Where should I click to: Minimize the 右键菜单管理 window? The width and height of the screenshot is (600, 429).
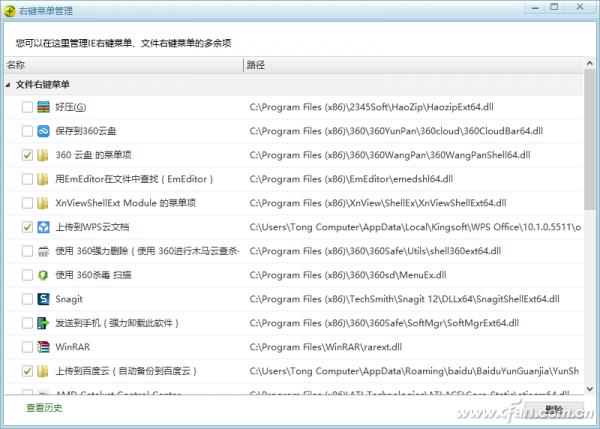click(535, 7)
